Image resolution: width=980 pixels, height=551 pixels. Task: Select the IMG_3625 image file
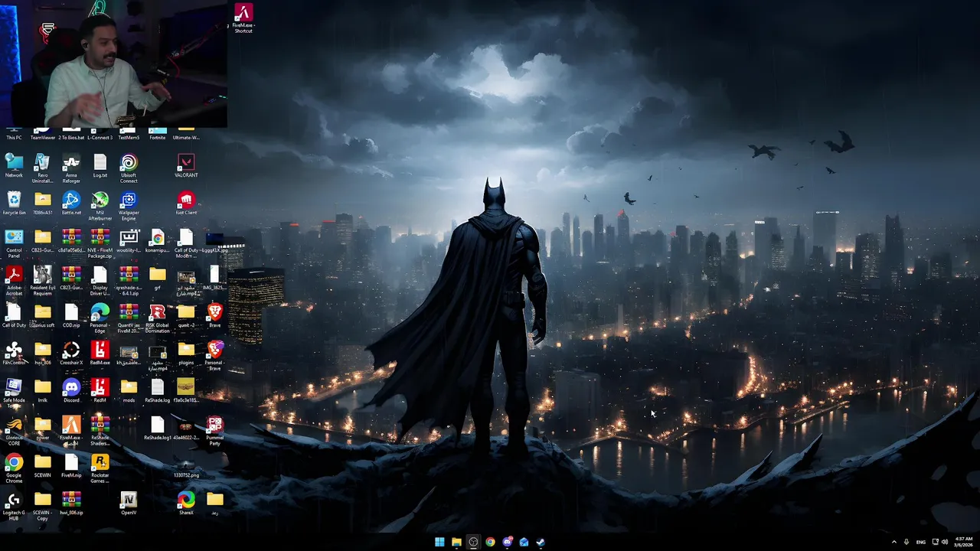point(215,278)
